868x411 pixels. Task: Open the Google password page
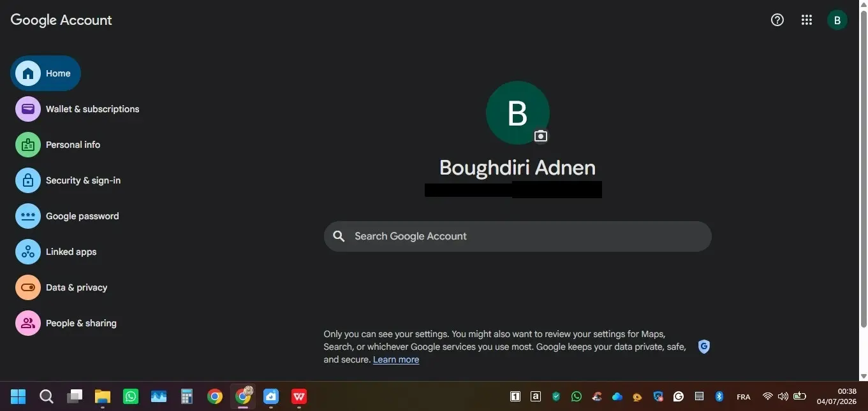click(67, 216)
